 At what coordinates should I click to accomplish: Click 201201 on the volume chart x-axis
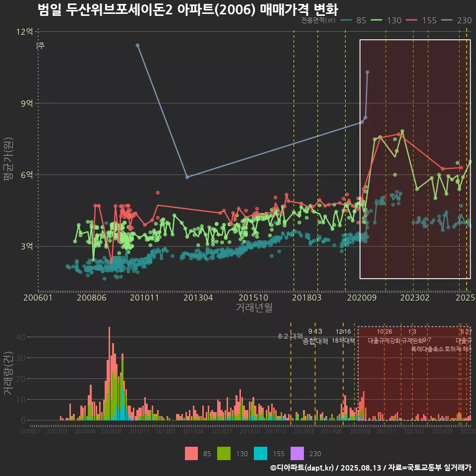166,431
